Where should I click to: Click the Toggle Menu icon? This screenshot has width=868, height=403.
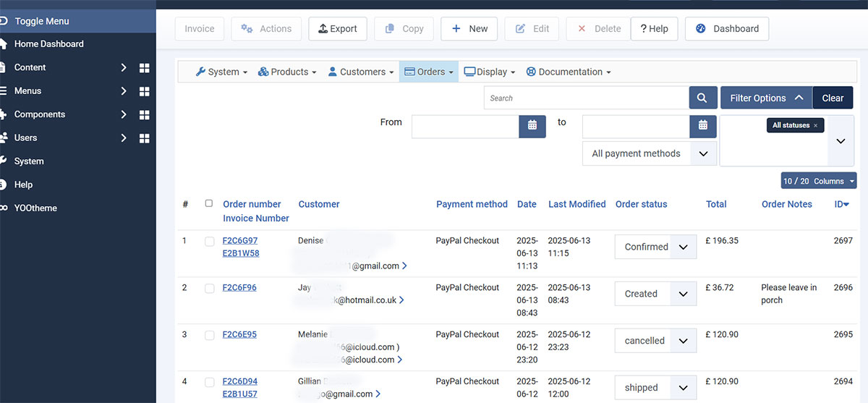click(4, 21)
